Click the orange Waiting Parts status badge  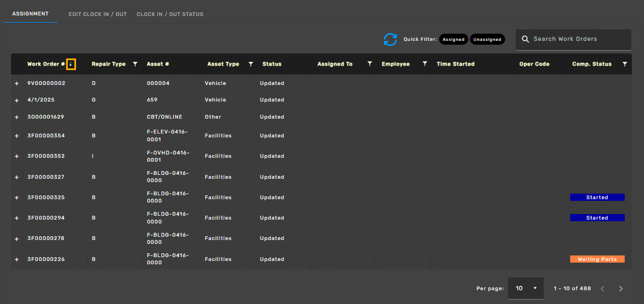pyautogui.click(x=597, y=259)
